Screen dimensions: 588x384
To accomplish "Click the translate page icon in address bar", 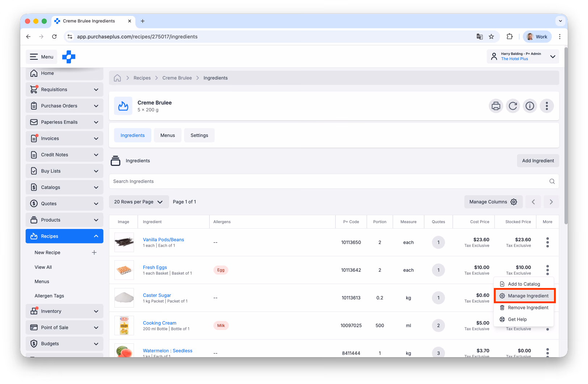I will click(479, 37).
